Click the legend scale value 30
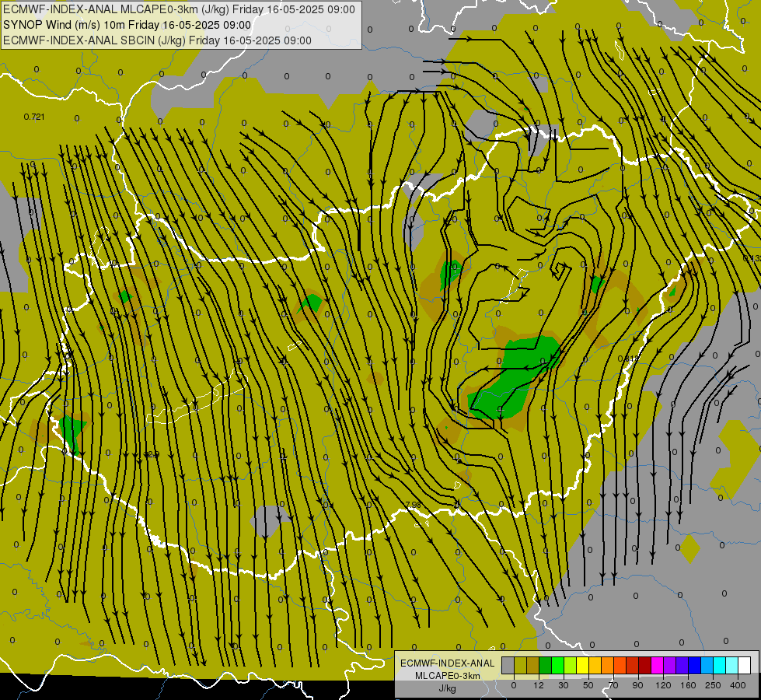 tap(564, 685)
